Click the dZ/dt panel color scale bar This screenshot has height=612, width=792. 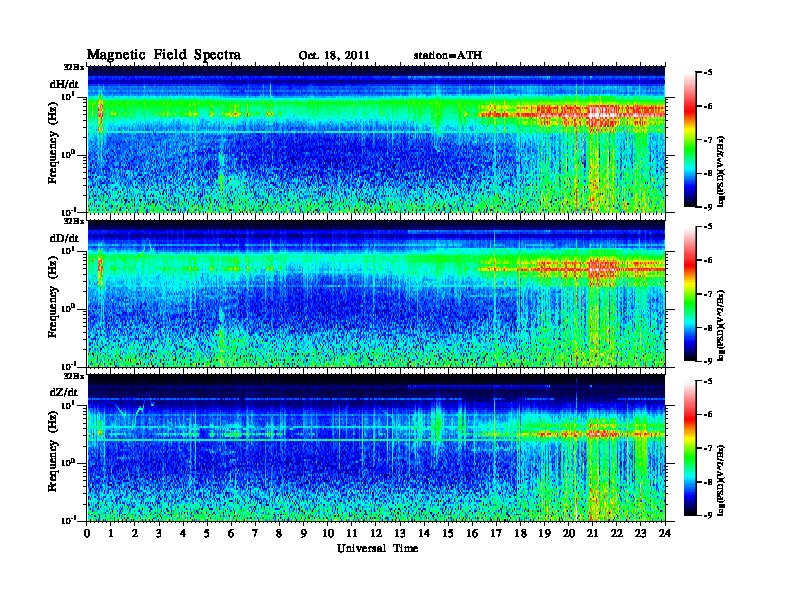click(690, 448)
